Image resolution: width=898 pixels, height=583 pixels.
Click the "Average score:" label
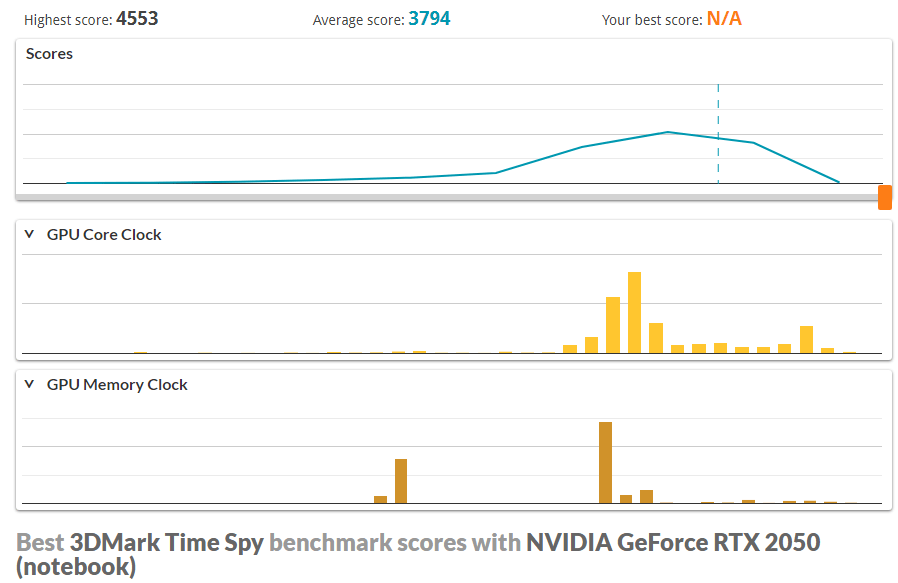click(359, 20)
